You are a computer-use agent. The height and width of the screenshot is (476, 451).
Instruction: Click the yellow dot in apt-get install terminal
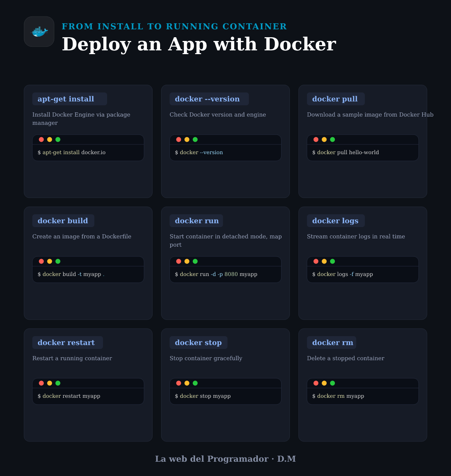pyautogui.click(x=50, y=139)
